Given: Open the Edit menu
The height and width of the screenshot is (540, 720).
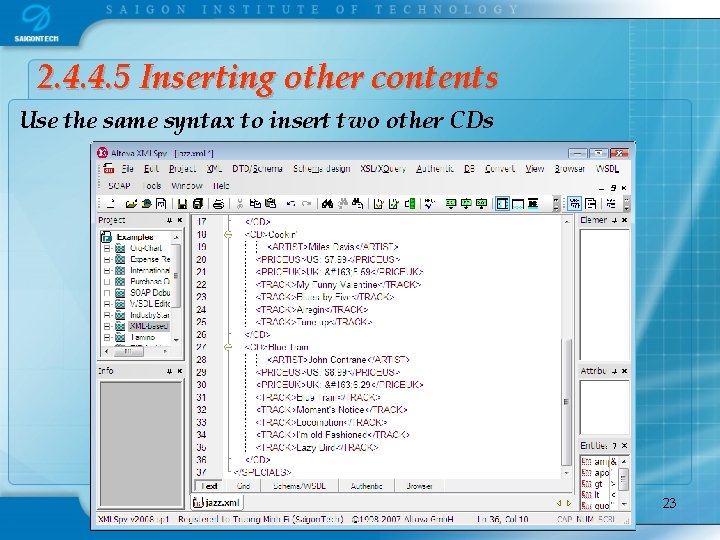Looking at the screenshot, I should 151,169.
